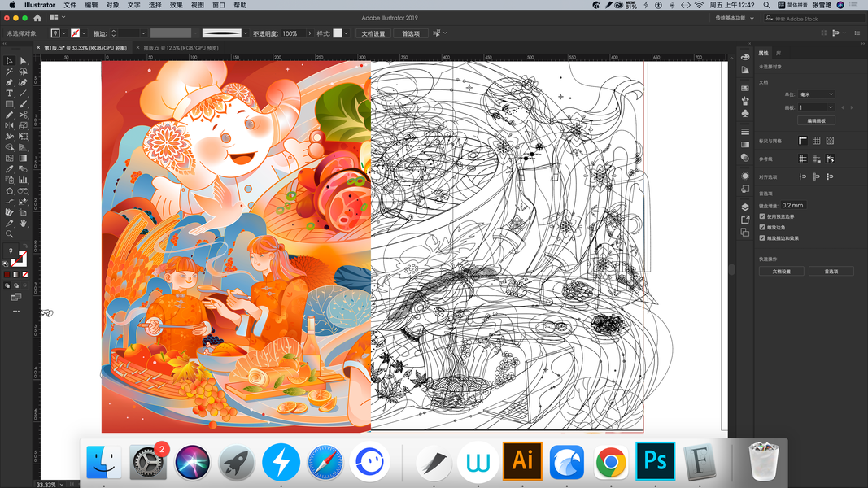Select the Zoom tool

click(x=10, y=234)
